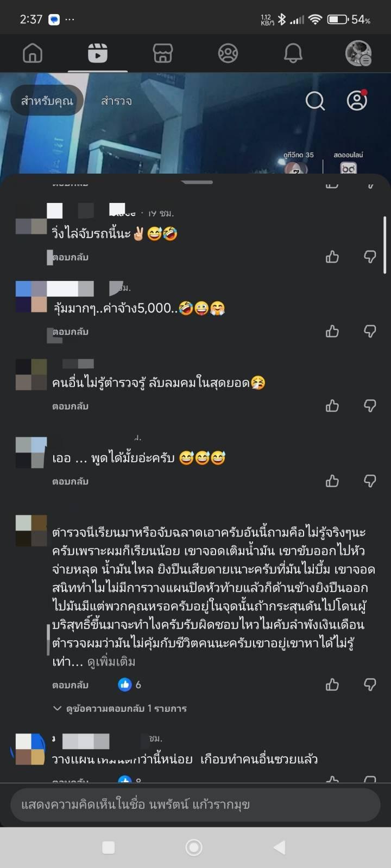This screenshot has width=391, height=868.
Task: Select the video Reels tab icon
Action: [x=98, y=53]
